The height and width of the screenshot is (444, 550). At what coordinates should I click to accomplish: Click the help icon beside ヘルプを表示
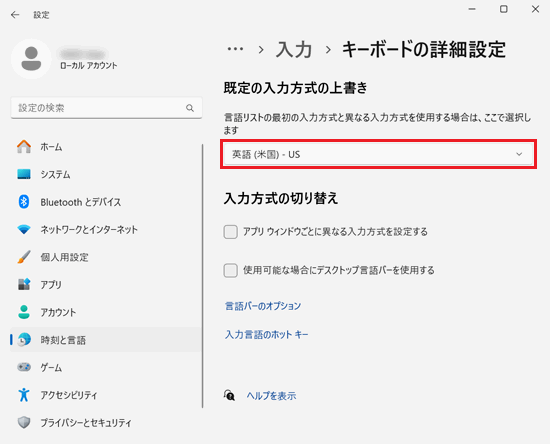pyautogui.click(x=229, y=396)
